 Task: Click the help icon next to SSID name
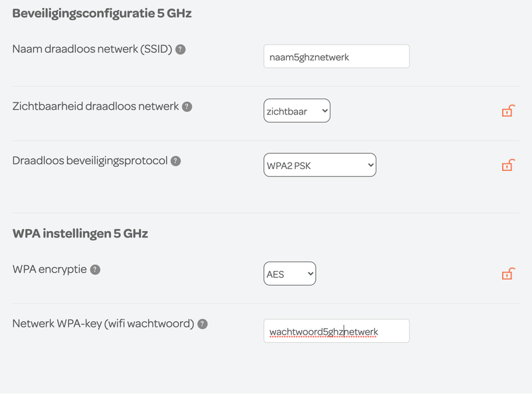point(180,49)
